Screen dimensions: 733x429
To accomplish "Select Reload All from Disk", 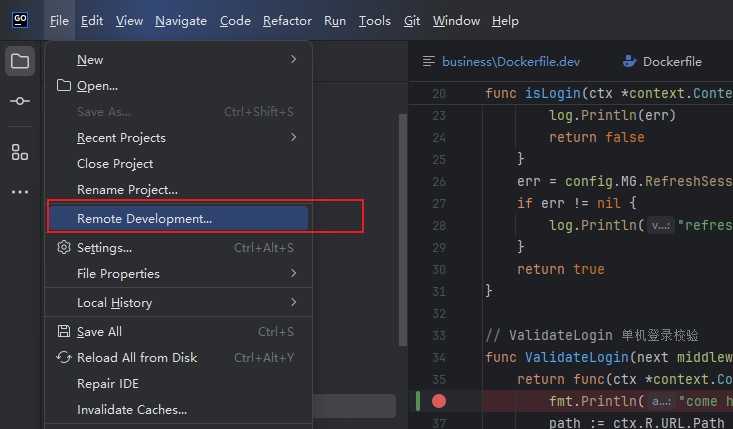I will coord(179,358).
